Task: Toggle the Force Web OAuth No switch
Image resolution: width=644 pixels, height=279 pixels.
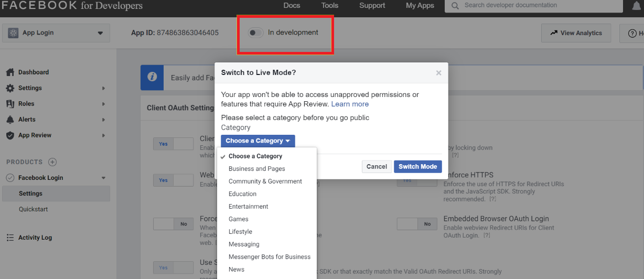Action: point(173,224)
